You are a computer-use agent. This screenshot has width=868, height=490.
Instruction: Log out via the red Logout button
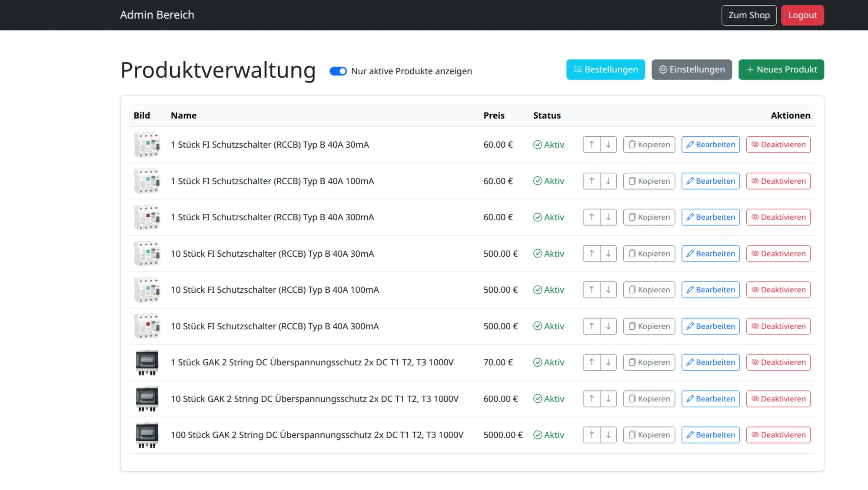pos(802,15)
